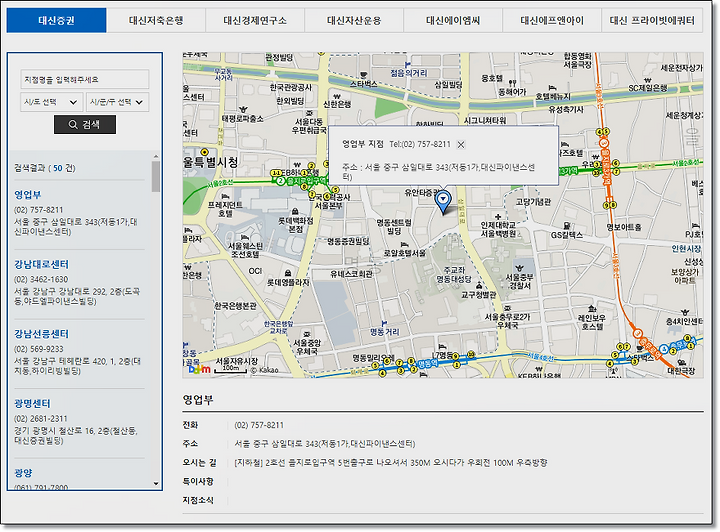Image resolution: width=720 pixels, height=532 pixels.
Task: Switch to 대신 프라이빗에쿼티 tab
Action: click(652, 21)
